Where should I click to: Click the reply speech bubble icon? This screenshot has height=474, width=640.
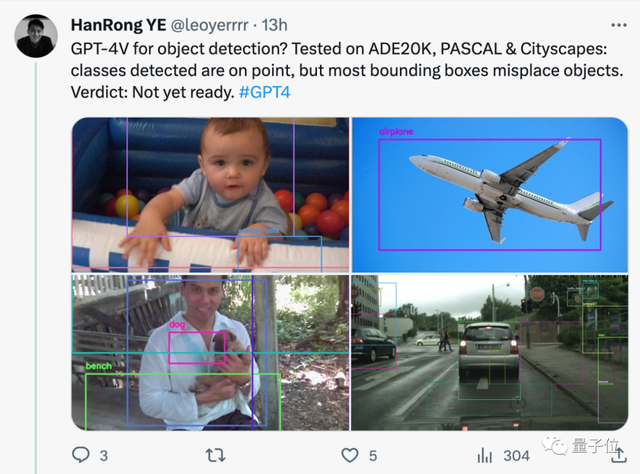tap(80, 454)
